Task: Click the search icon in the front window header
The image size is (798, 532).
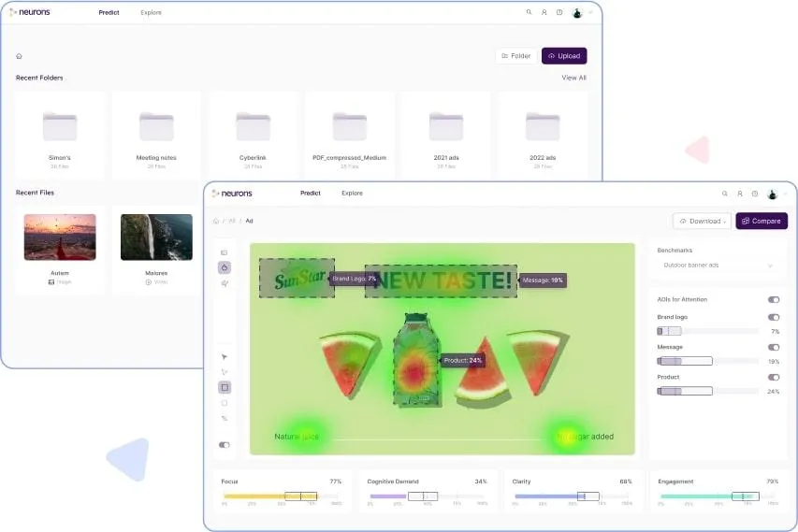Action: [x=725, y=194]
